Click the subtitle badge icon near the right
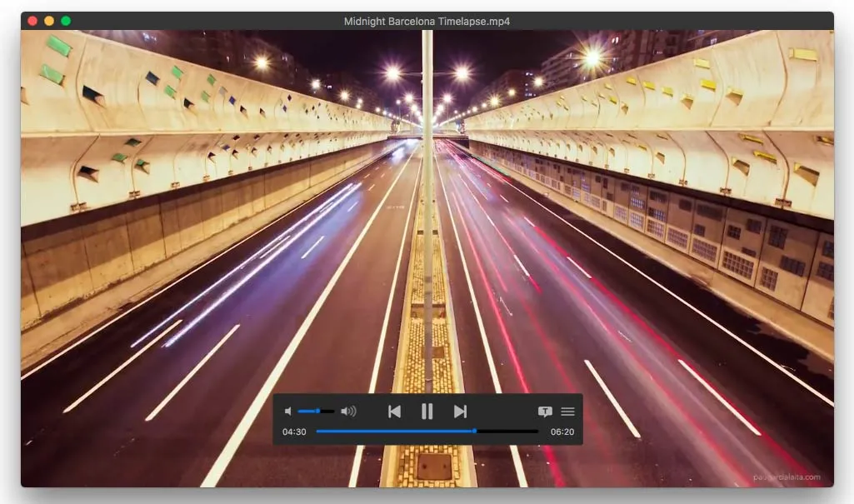Viewport: 854px width, 504px height. pyautogui.click(x=544, y=411)
